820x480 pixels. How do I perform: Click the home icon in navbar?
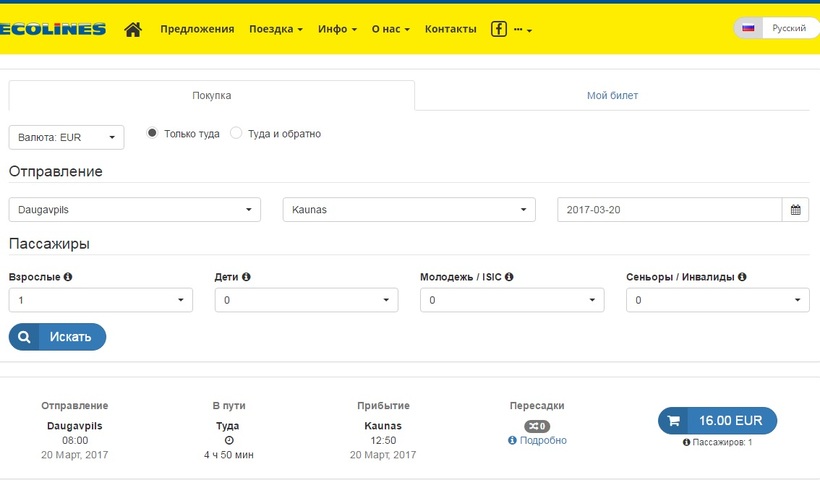pyautogui.click(x=132, y=29)
